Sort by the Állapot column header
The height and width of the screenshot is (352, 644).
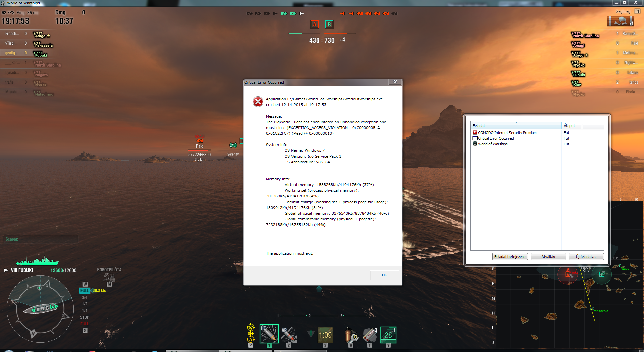(x=572, y=125)
